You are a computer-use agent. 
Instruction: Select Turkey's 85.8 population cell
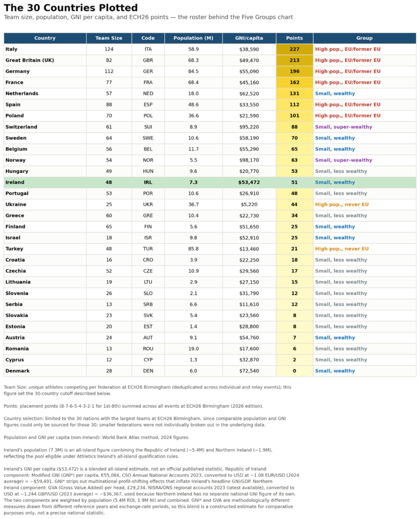click(x=194, y=249)
